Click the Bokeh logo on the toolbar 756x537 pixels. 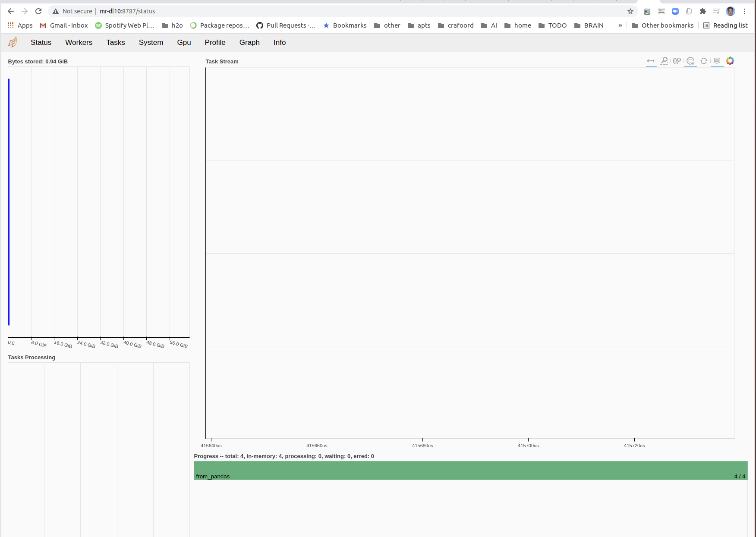[730, 61]
